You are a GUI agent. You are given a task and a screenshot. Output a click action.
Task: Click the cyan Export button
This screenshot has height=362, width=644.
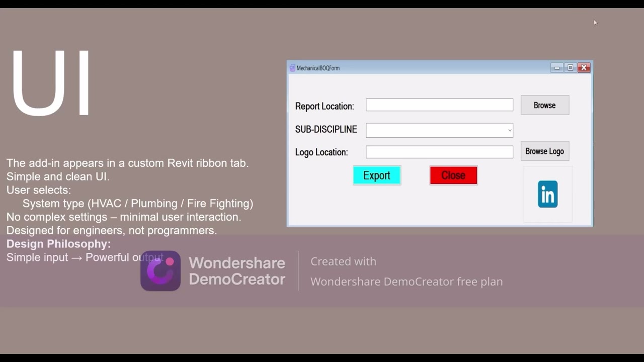pyautogui.click(x=377, y=175)
